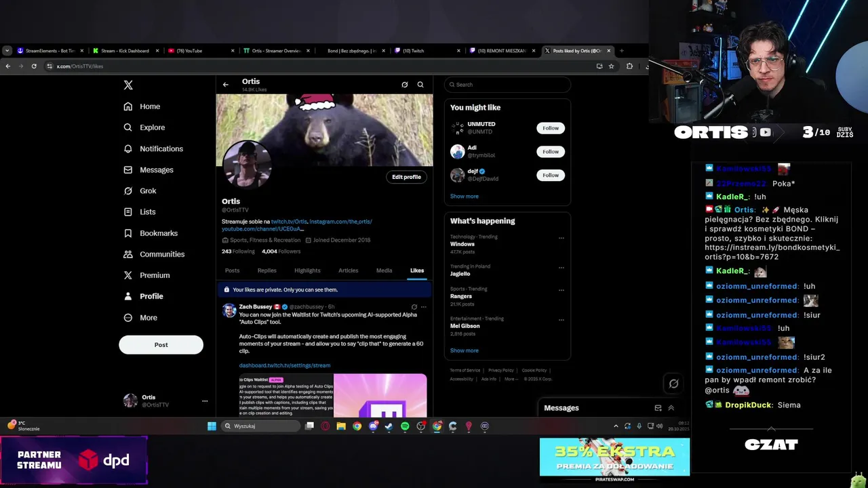
Task: Click the Grok icon on Zach Bussey's post
Action: (x=414, y=307)
